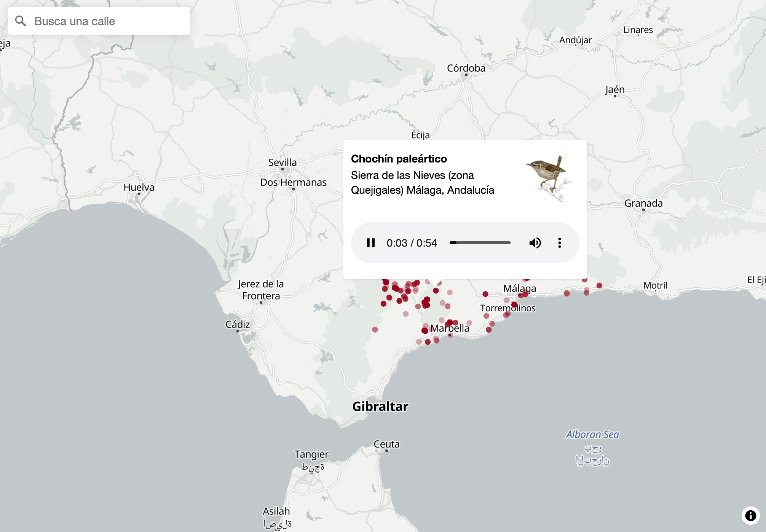The width and height of the screenshot is (766, 532).
Task: Select recording dot on Torremolinos label
Action: 514,305
